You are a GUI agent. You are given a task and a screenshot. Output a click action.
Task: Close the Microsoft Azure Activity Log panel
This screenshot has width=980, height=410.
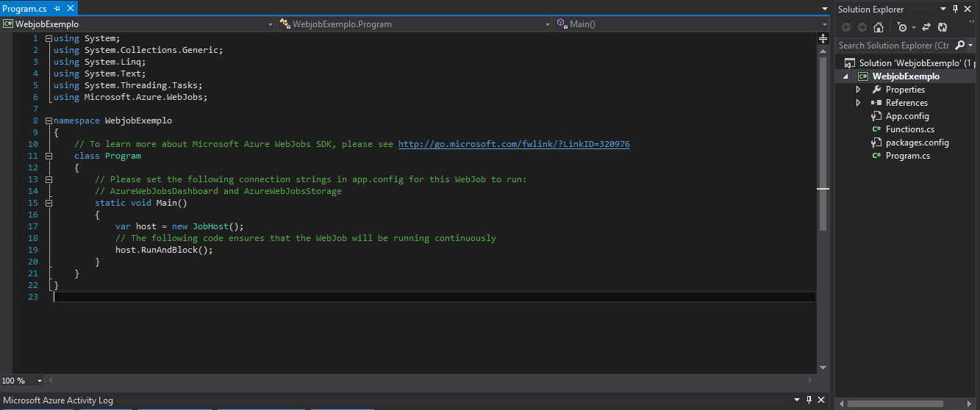coord(821,400)
